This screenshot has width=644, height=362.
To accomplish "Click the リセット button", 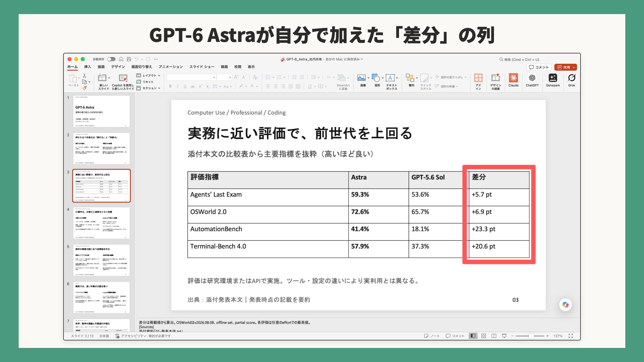I will [145, 82].
